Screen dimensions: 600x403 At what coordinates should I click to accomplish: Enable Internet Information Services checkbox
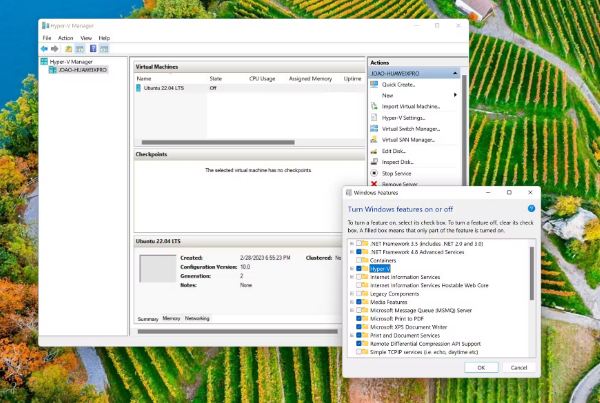click(359, 277)
